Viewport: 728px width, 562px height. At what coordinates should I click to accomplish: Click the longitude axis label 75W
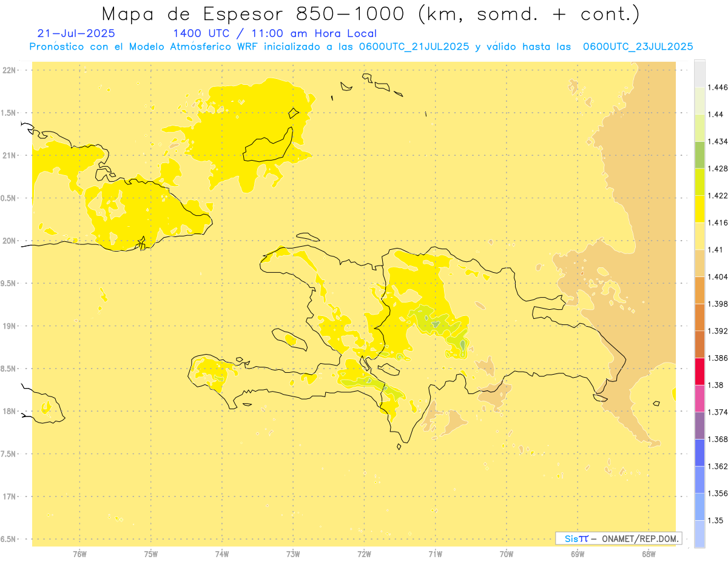150,554
